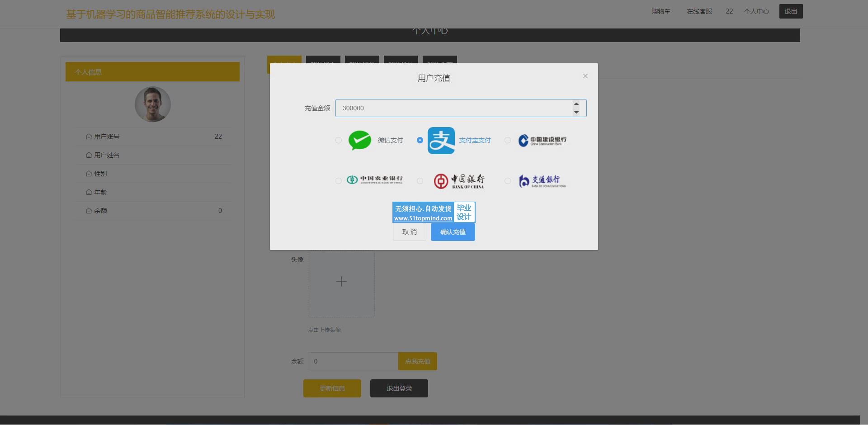Select the 微信支付 radio button
This screenshot has width=868, height=425.
pyautogui.click(x=339, y=140)
